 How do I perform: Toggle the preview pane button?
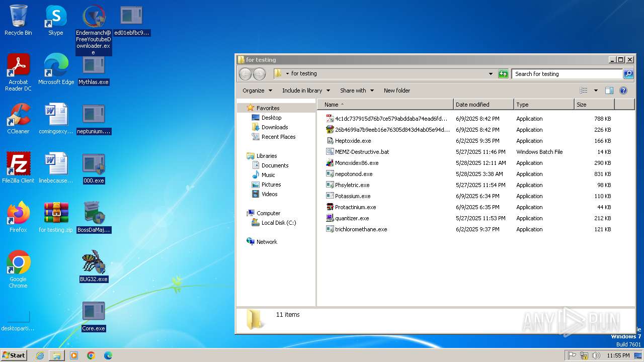609,90
